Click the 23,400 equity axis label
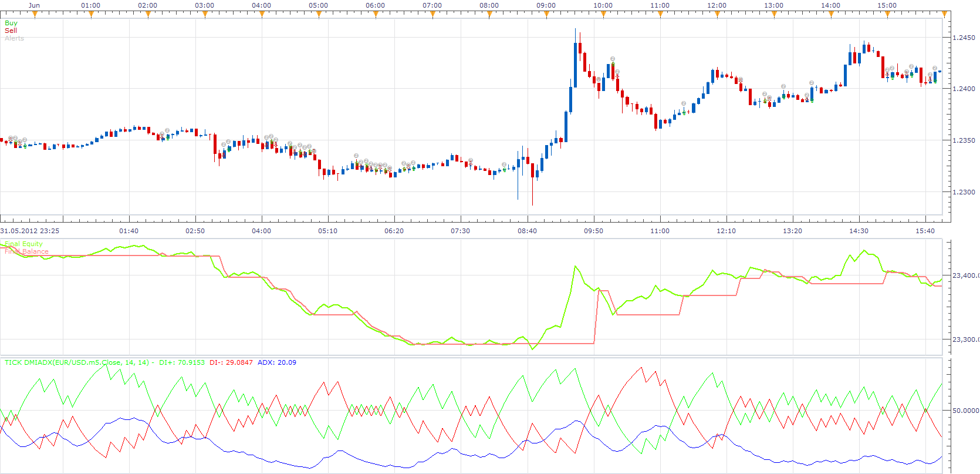This screenshot has width=980, height=474. 966,275
